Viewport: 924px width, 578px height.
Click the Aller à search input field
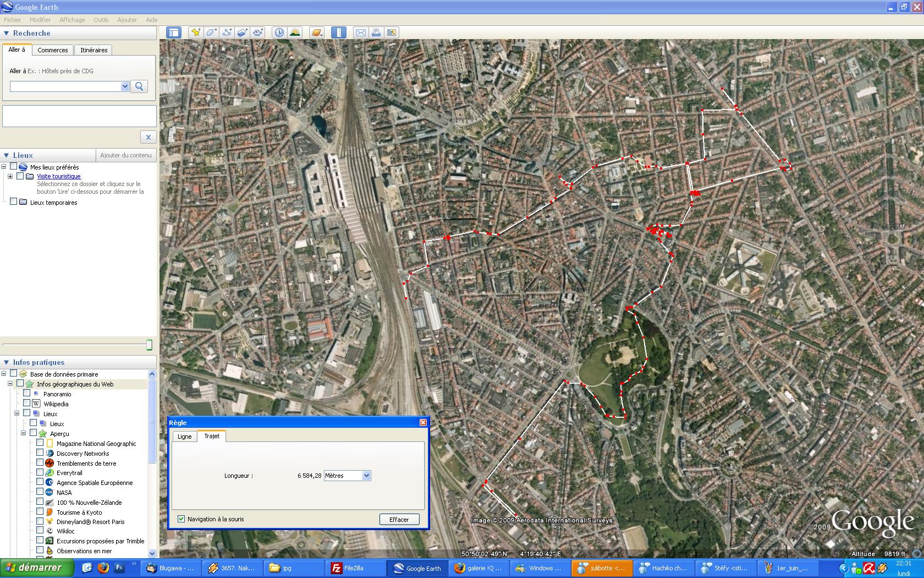[x=65, y=86]
